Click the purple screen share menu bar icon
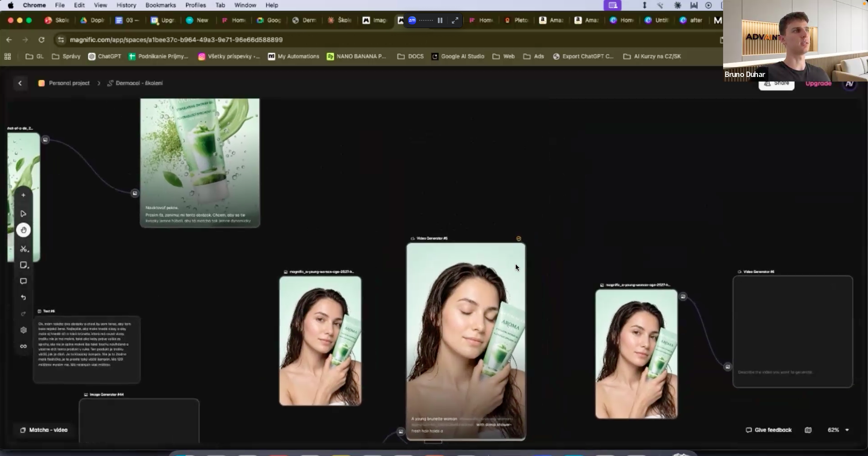Viewport: 868px width, 456px height. tap(613, 5)
